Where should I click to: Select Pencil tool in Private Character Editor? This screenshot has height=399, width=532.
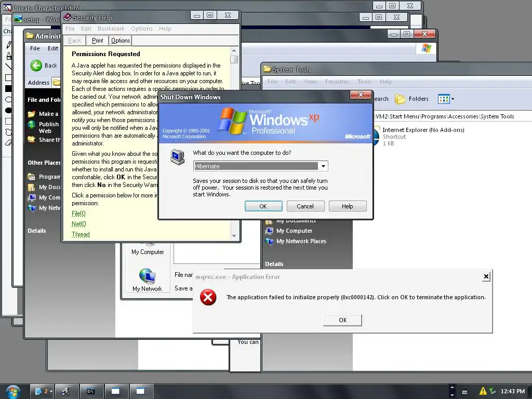coord(8,45)
